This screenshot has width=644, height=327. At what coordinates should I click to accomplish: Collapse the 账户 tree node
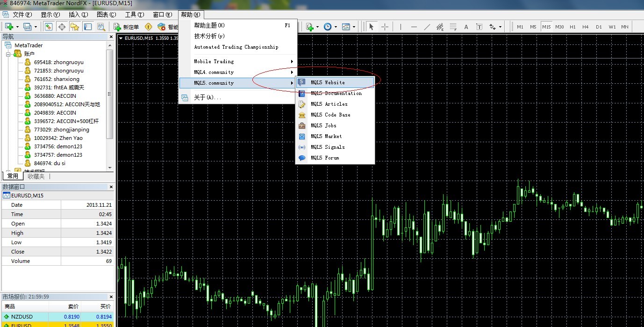click(x=8, y=54)
